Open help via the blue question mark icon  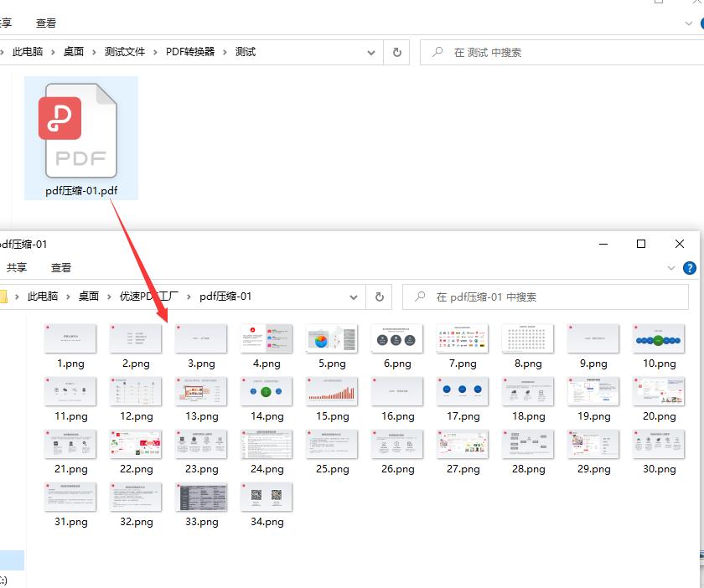[x=689, y=267]
